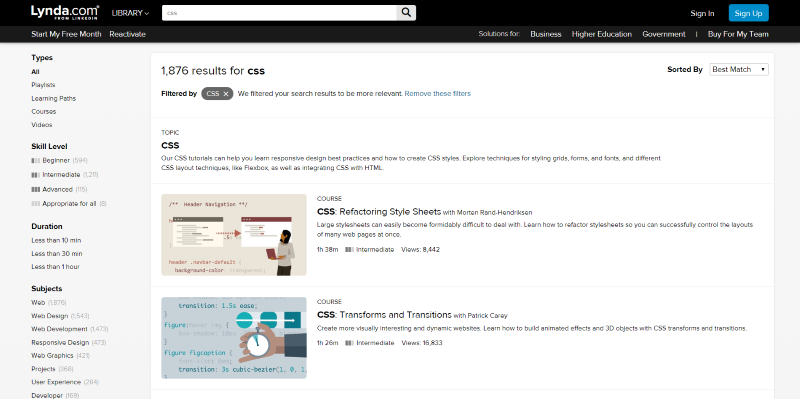800x399 pixels.
Task: Open the CSS topic heading
Action: [x=170, y=145]
